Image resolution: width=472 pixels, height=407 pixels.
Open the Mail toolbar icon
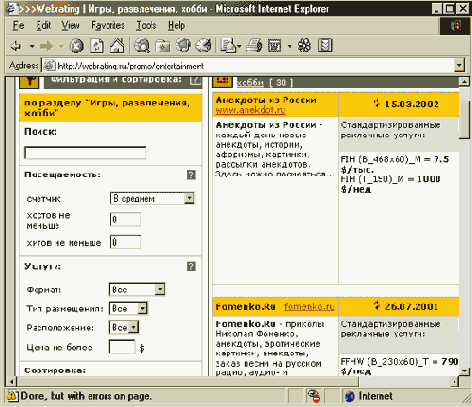(x=229, y=46)
